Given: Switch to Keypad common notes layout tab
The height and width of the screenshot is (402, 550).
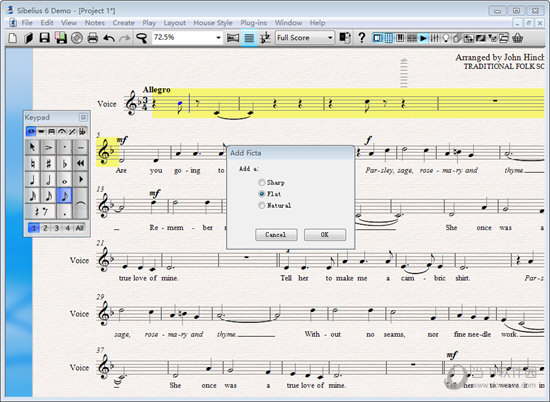Looking at the screenshot, I should point(31,132).
